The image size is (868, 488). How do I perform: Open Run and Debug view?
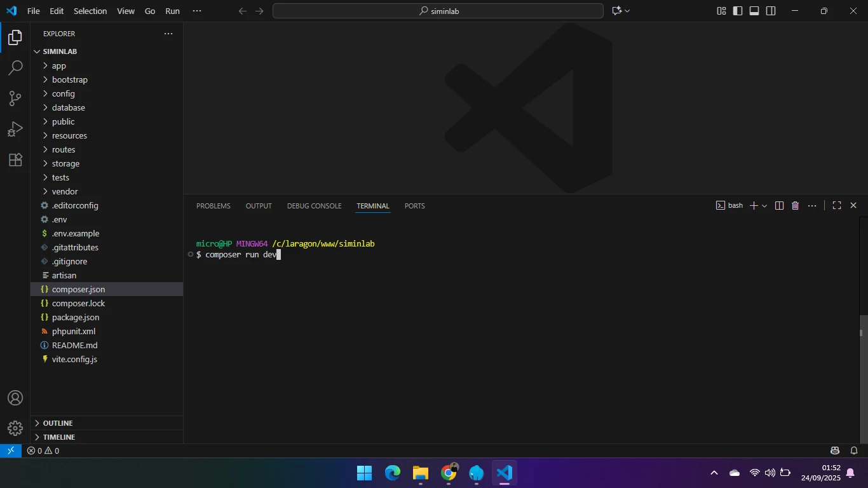[15, 129]
